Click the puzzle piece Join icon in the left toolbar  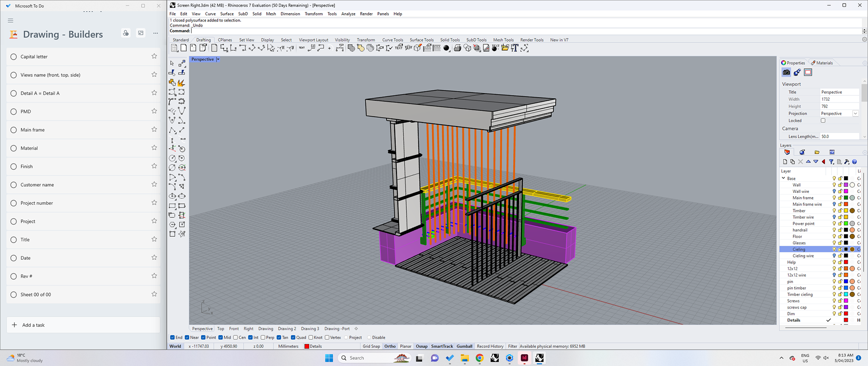coord(172,82)
